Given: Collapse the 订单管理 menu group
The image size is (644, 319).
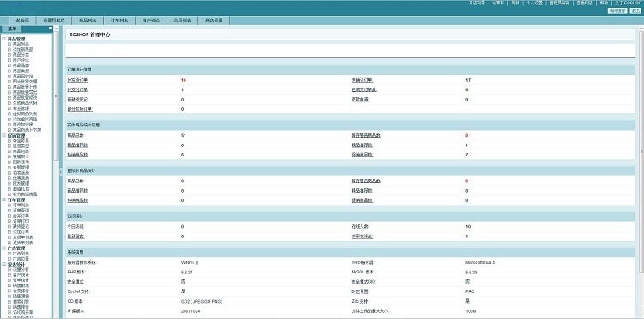Looking at the screenshot, I should pyautogui.click(x=3, y=199).
